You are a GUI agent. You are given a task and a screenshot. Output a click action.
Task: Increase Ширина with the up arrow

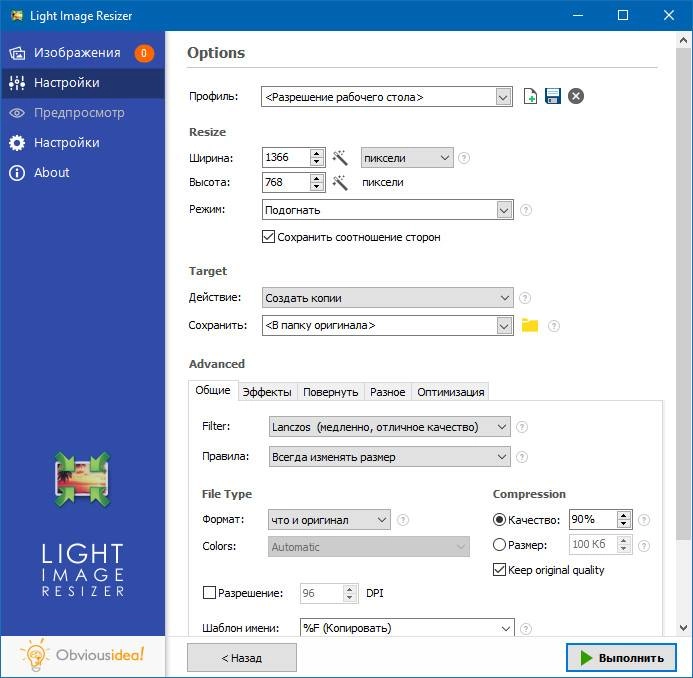tap(316, 153)
